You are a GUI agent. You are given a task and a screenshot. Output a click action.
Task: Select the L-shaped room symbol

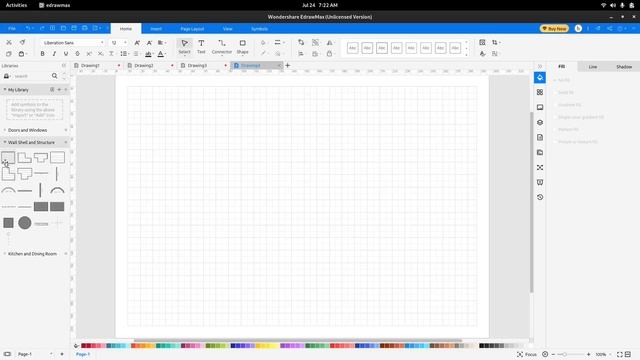(x=24, y=158)
